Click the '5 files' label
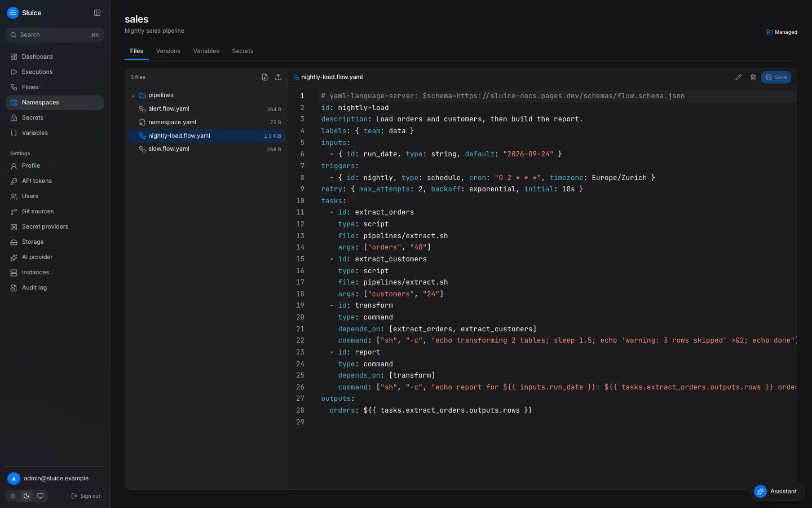 (138, 77)
